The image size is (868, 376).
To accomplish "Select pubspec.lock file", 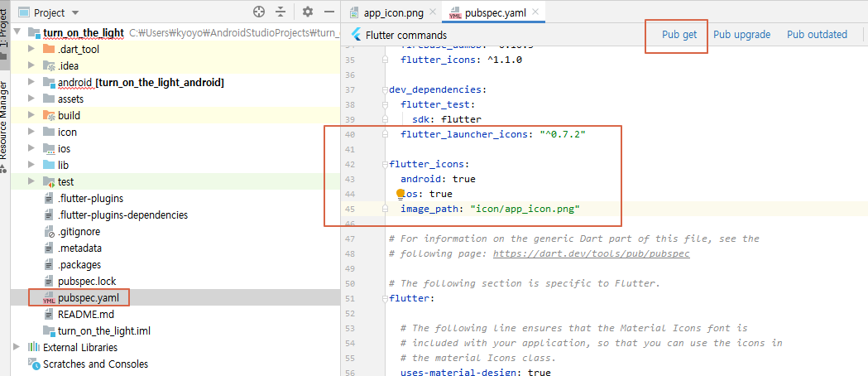I will click(87, 282).
